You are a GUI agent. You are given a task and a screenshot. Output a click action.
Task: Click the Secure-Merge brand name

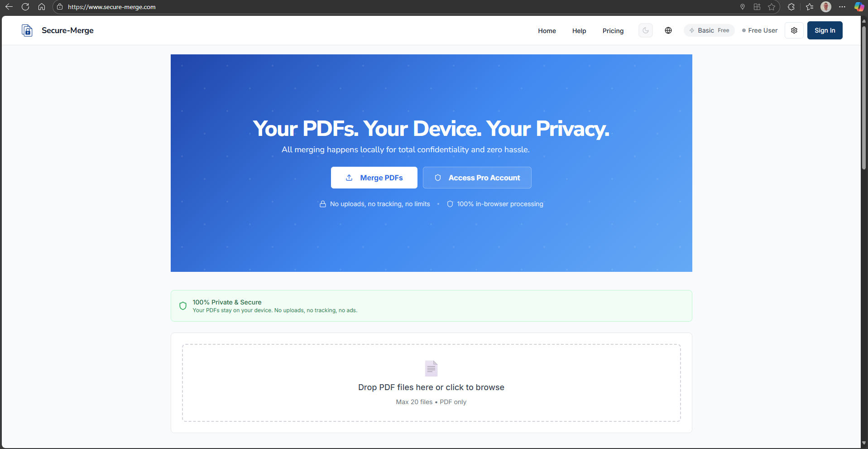(67, 30)
